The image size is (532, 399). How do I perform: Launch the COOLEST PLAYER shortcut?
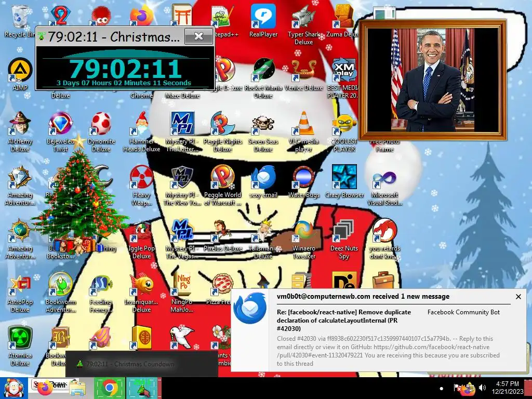click(344, 131)
